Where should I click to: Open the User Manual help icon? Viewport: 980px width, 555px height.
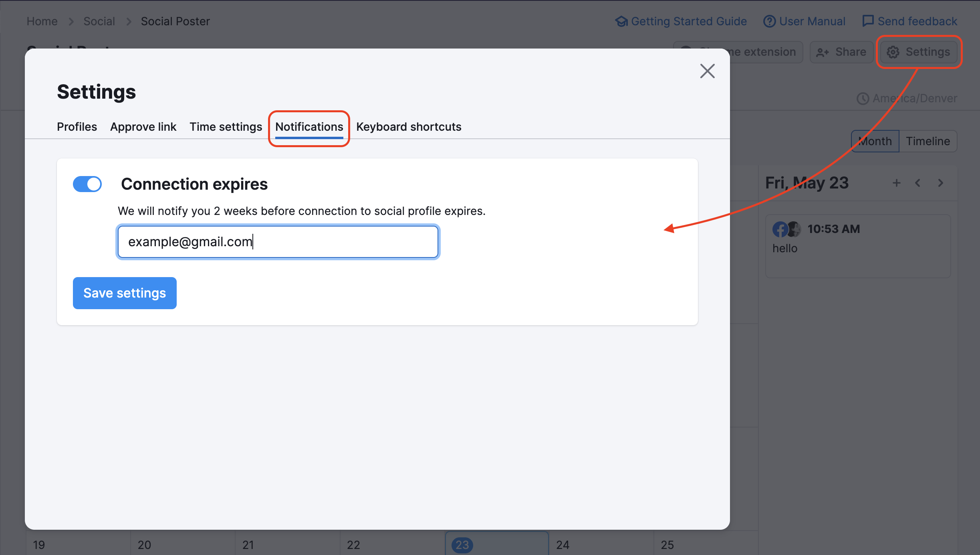tap(770, 21)
